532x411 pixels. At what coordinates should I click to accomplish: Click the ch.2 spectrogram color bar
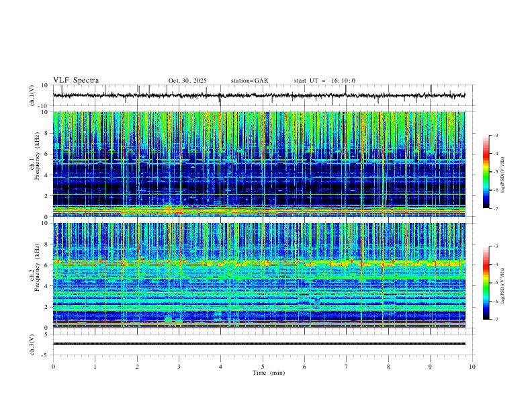(486, 283)
